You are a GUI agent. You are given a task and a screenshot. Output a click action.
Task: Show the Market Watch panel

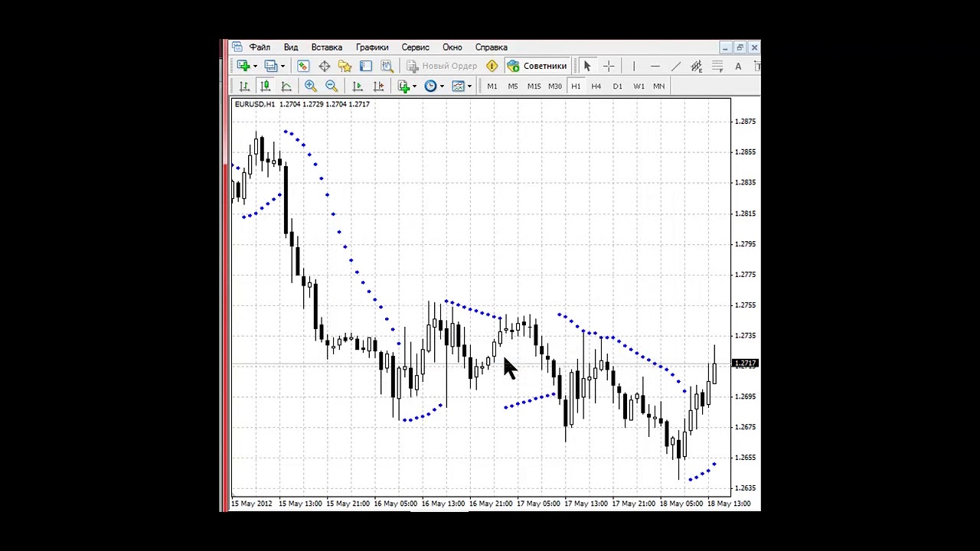coord(303,67)
